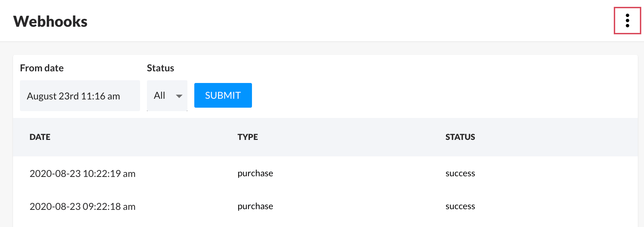Click 'success' status in the 09:22:18 row
This screenshot has height=227, width=644.
pyautogui.click(x=460, y=206)
